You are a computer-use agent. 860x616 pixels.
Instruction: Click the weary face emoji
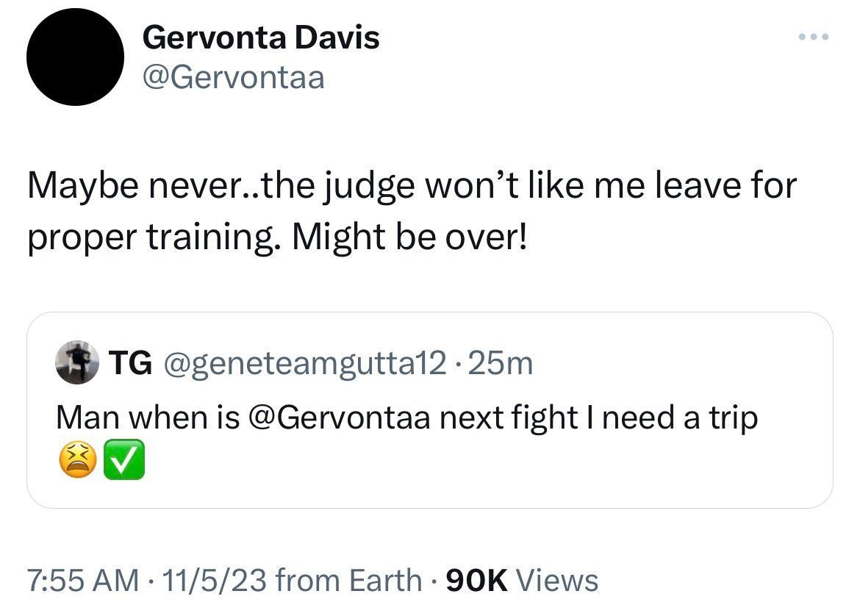(x=74, y=463)
